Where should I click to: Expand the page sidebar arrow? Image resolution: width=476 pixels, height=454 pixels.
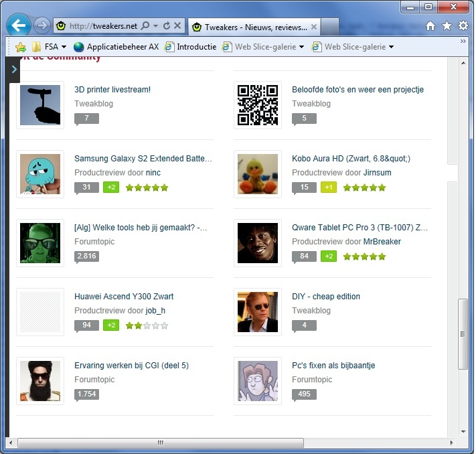13,70
